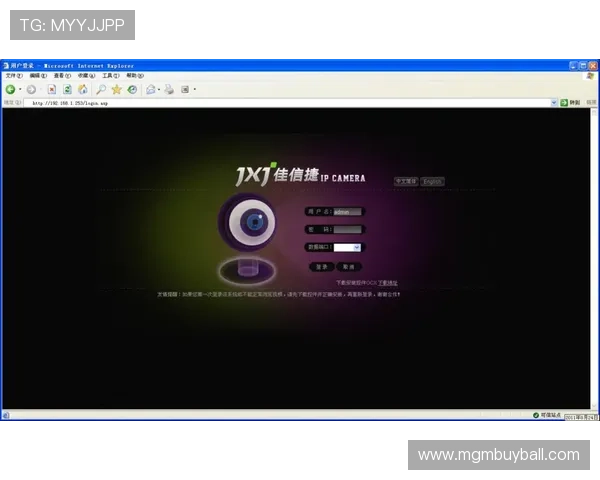The height and width of the screenshot is (480, 600).
Task: Expand the Edit icon dropdown arrow
Action: tap(195, 90)
